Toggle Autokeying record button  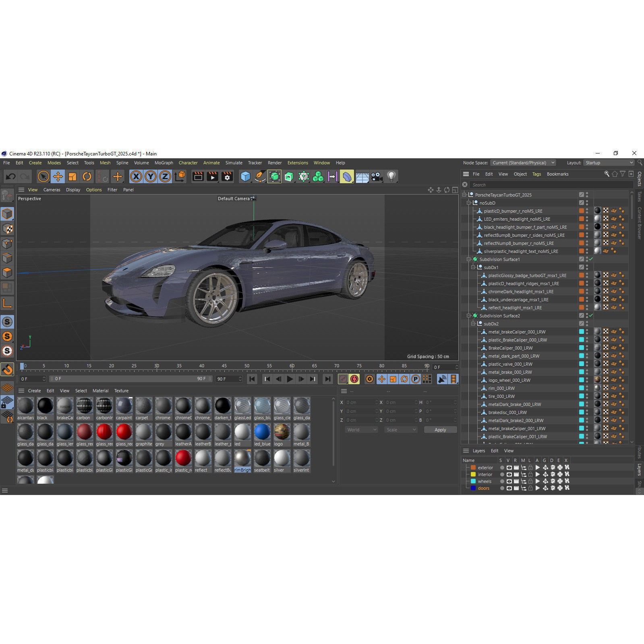click(x=354, y=379)
